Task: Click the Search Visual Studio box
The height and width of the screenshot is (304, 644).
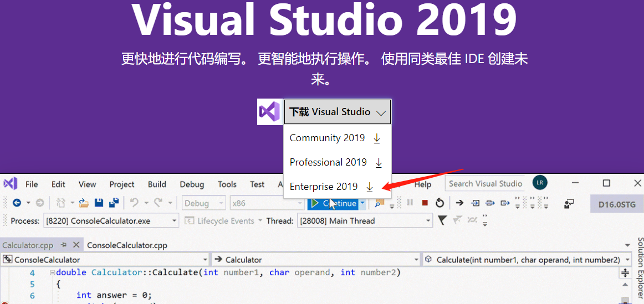Action: coord(486,183)
